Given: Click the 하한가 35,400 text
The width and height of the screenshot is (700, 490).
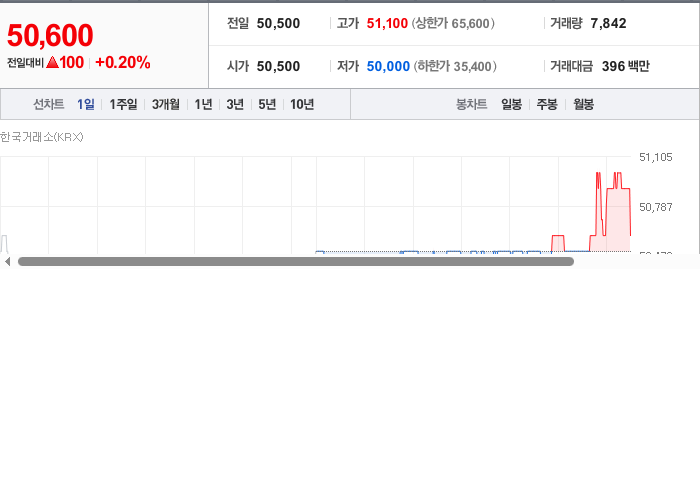Looking at the screenshot, I should coord(455,66).
